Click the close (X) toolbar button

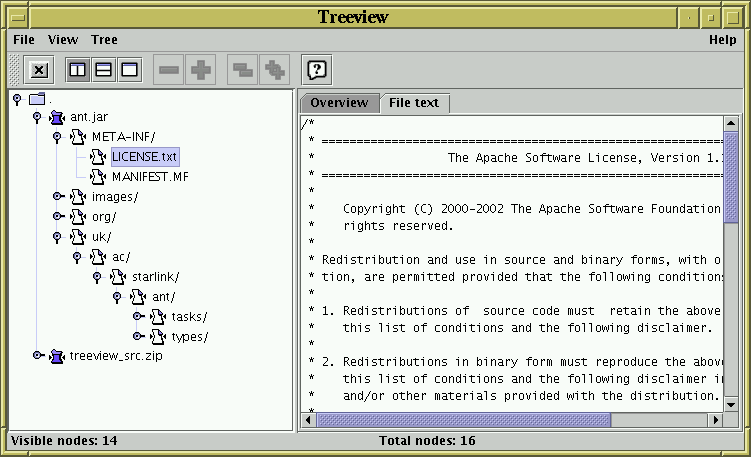(39, 70)
